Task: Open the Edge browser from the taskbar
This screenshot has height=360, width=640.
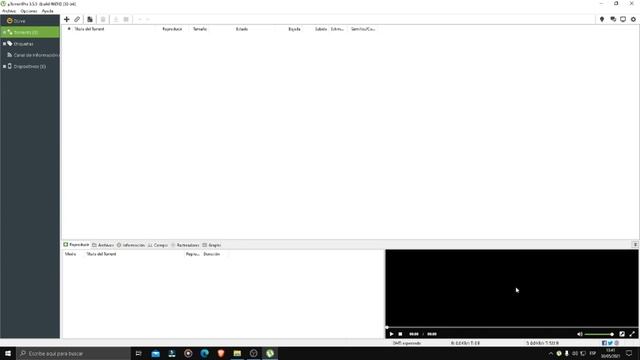Action: coord(204,353)
